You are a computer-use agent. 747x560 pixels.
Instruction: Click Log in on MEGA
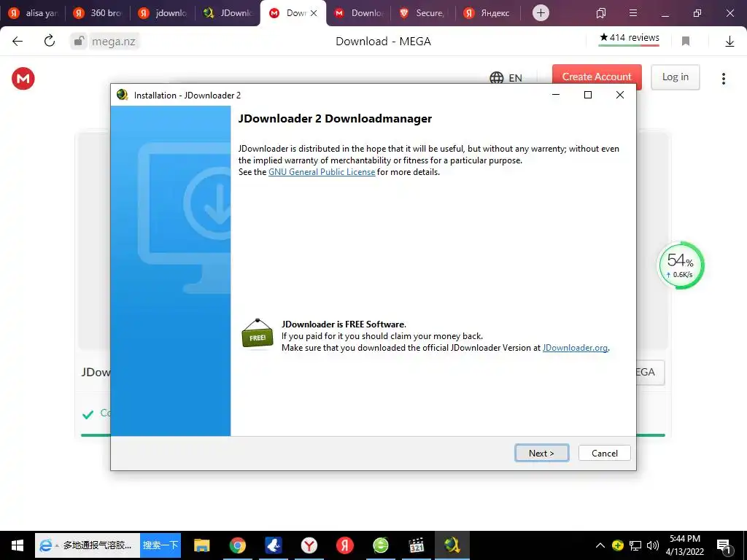pyautogui.click(x=675, y=77)
